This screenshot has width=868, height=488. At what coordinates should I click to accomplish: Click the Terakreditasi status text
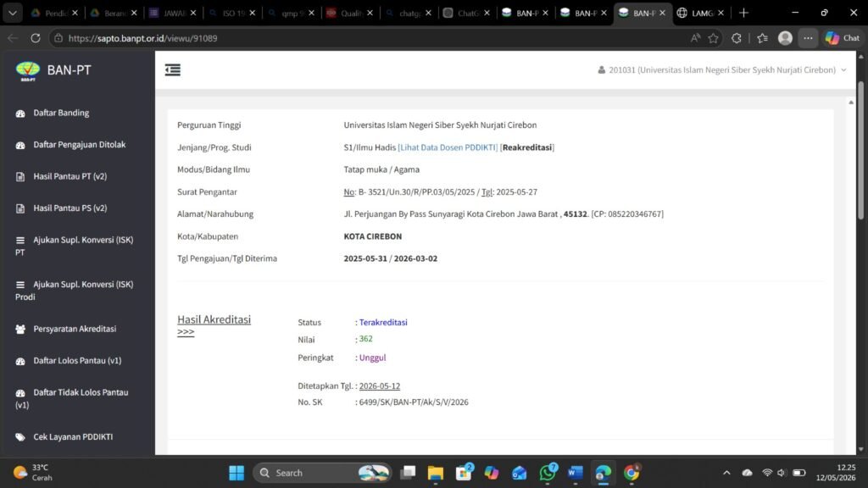tap(383, 323)
